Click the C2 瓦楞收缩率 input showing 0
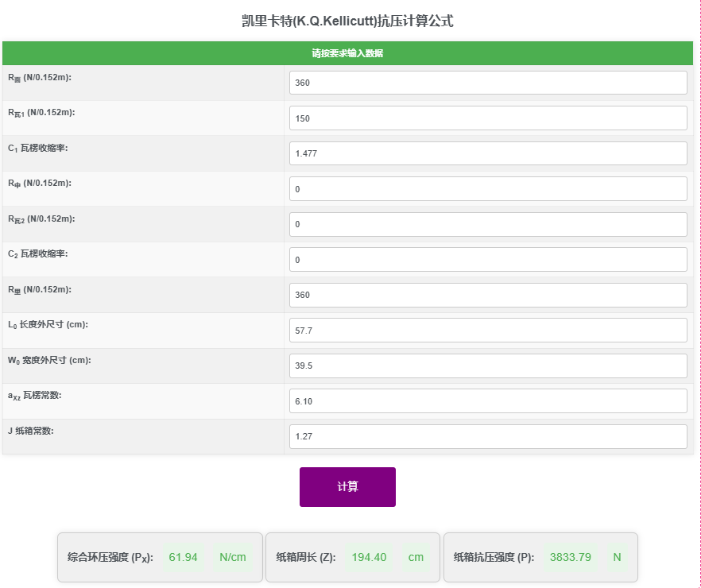The image size is (701, 588). [487, 259]
